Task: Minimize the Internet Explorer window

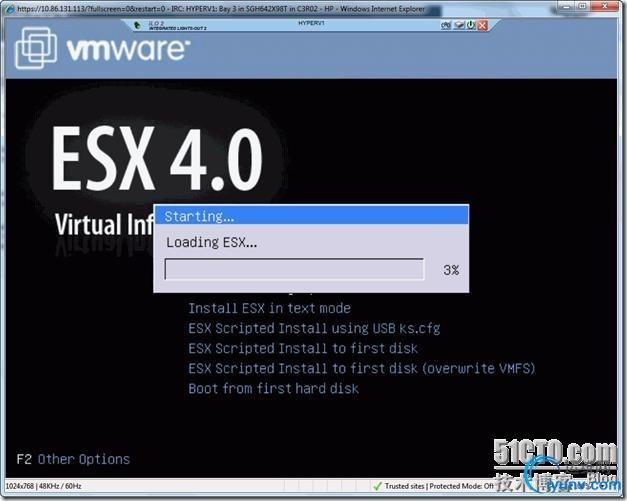Action: 566,6
